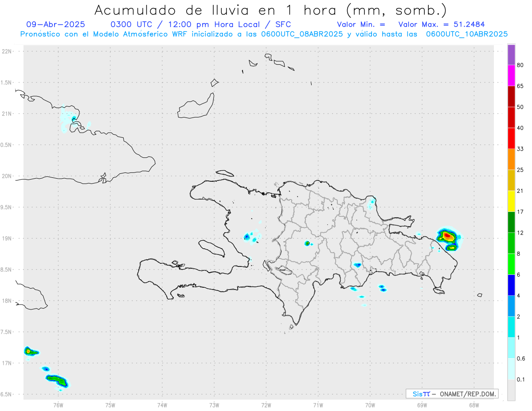Image resolution: width=532 pixels, height=411 pixels.
Task: Click the '0600UTC_08ABR2025' initialization time
Action: point(302,34)
